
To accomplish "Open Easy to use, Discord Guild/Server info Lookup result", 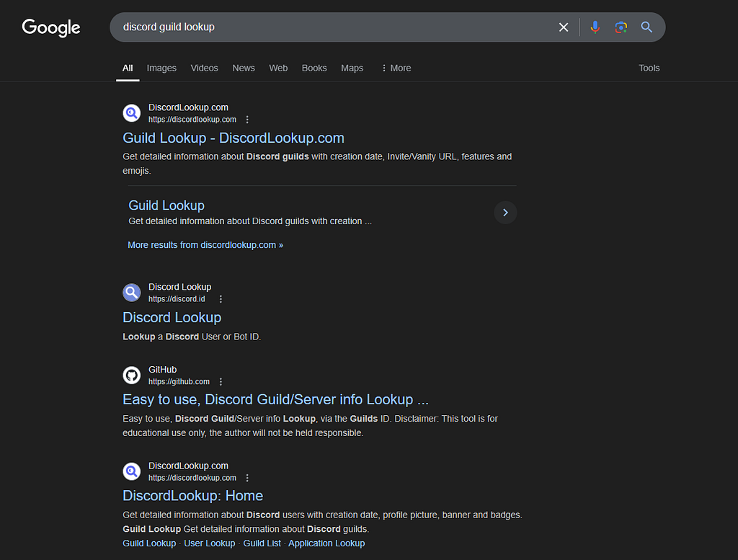I will point(276,399).
